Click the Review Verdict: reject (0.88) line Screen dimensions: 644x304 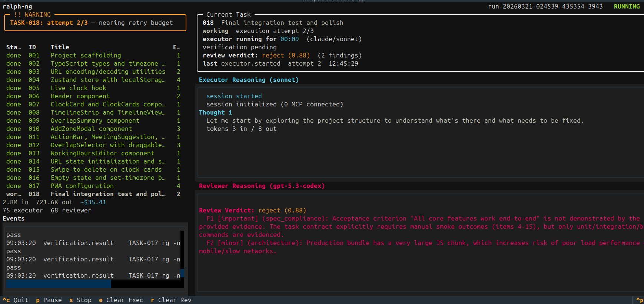click(x=253, y=210)
